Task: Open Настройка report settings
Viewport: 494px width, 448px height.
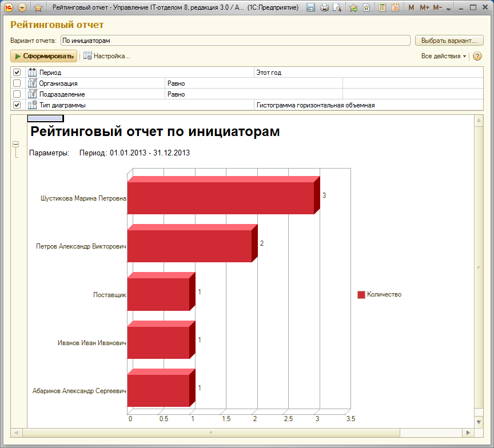Action: click(107, 56)
